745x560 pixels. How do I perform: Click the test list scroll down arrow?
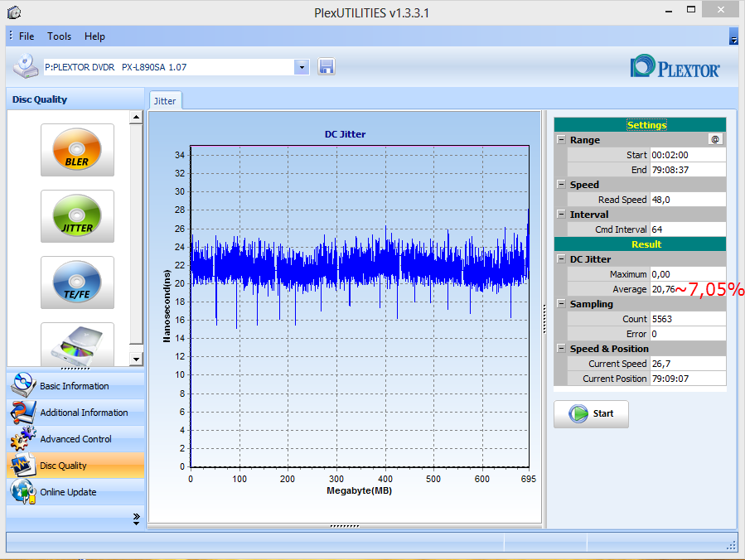click(137, 359)
